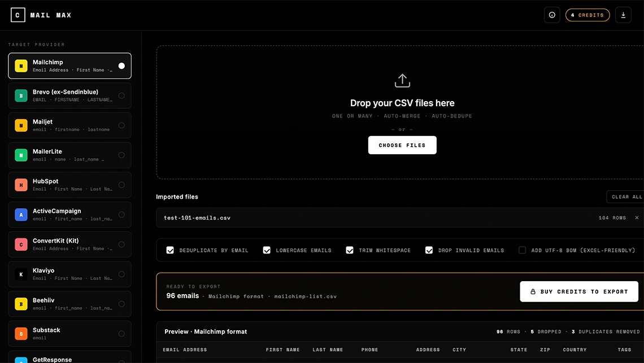Select the HubSpot radio button
The image size is (644, 363).
(x=121, y=185)
